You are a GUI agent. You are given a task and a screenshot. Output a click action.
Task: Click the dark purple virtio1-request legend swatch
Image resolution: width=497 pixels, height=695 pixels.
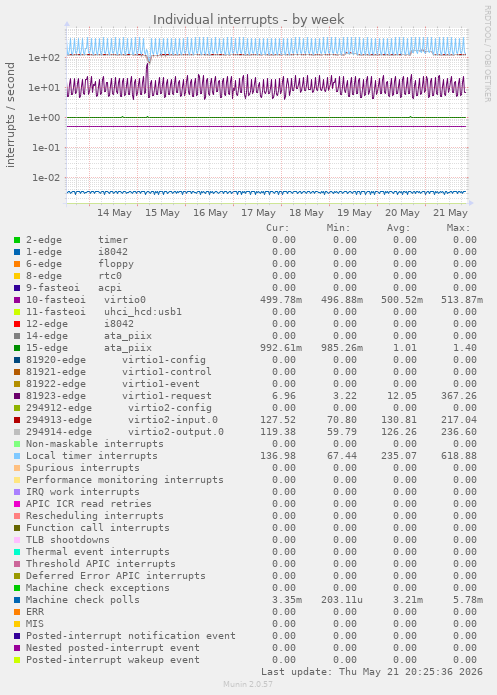(17, 396)
